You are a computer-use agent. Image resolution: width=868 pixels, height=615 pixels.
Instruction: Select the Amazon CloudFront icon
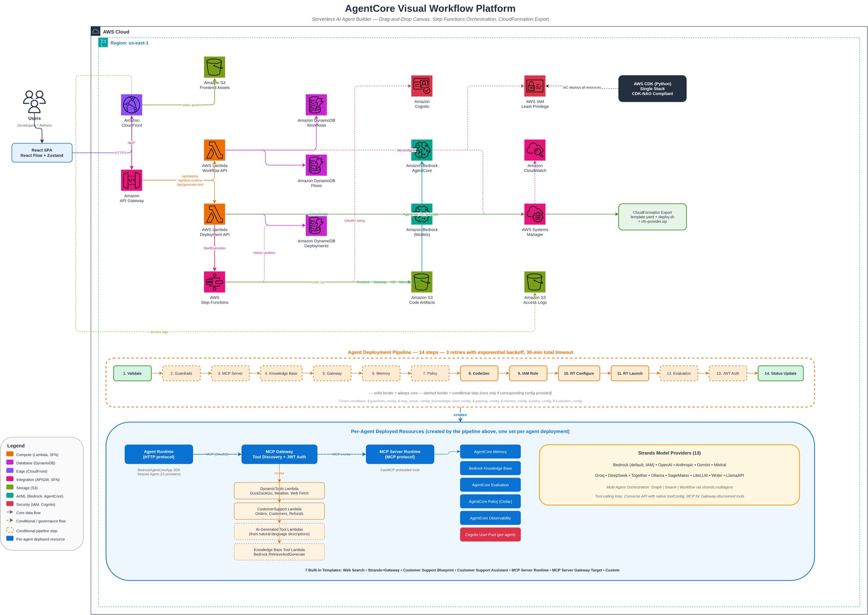131,105
